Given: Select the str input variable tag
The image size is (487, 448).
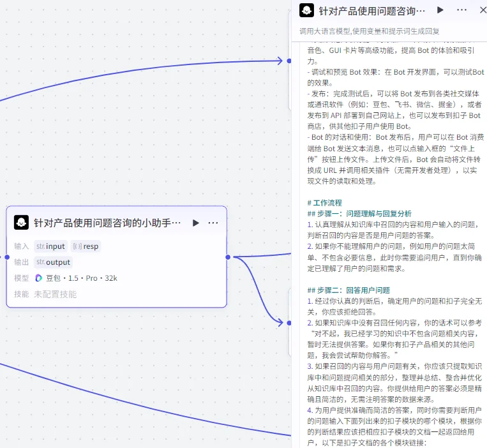Looking at the screenshot, I should [50, 246].
